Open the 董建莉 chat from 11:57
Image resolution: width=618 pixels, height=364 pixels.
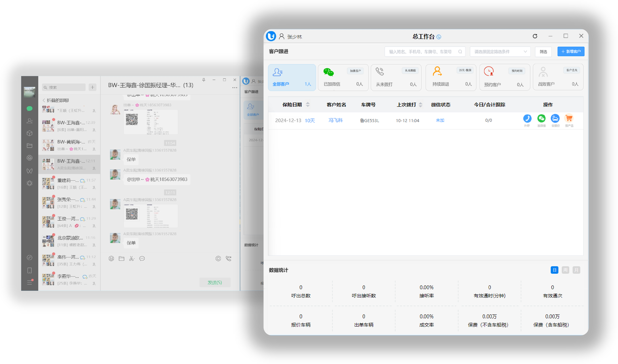pyautogui.click(x=69, y=183)
